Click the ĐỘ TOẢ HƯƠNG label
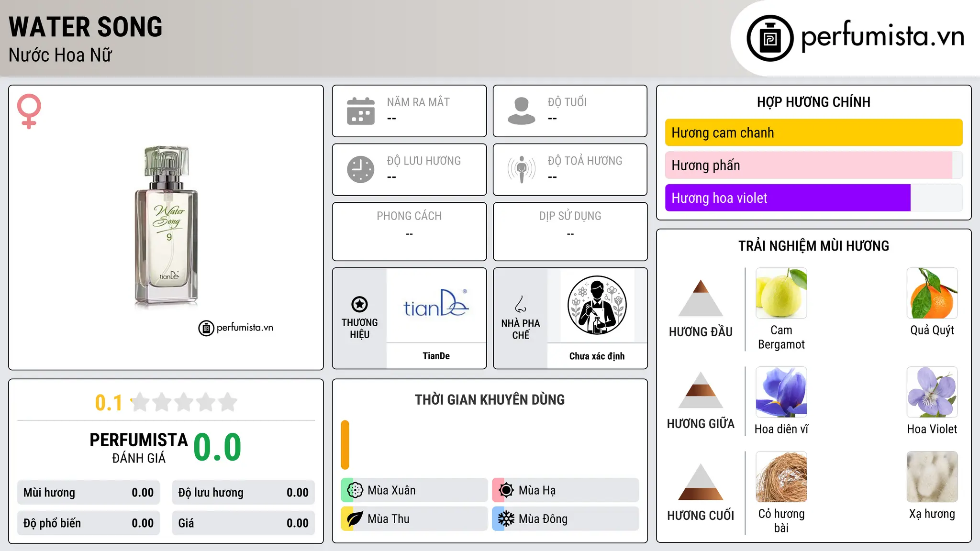The width and height of the screenshot is (980, 551). [585, 161]
